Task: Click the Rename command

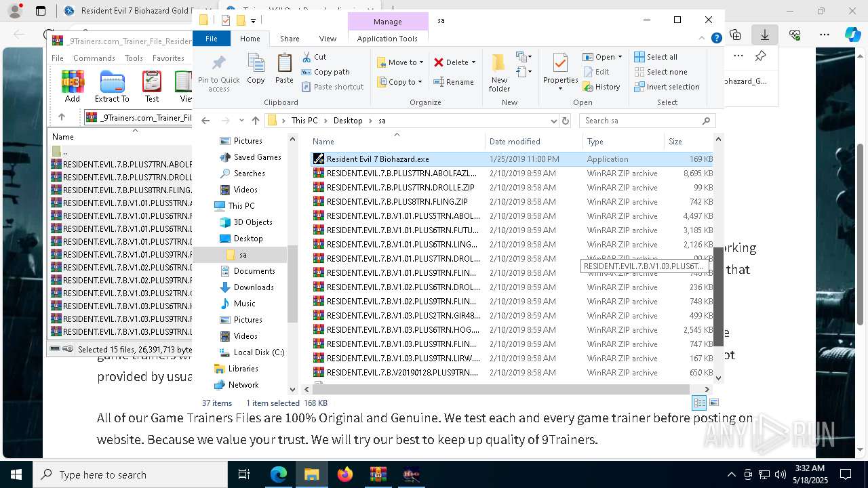Action: pyautogui.click(x=454, y=82)
